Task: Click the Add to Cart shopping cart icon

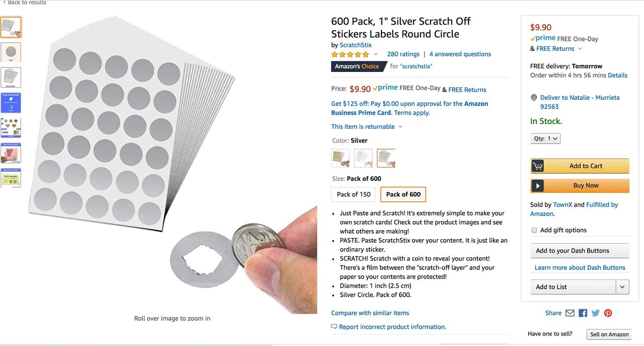Action: pyautogui.click(x=538, y=166)
